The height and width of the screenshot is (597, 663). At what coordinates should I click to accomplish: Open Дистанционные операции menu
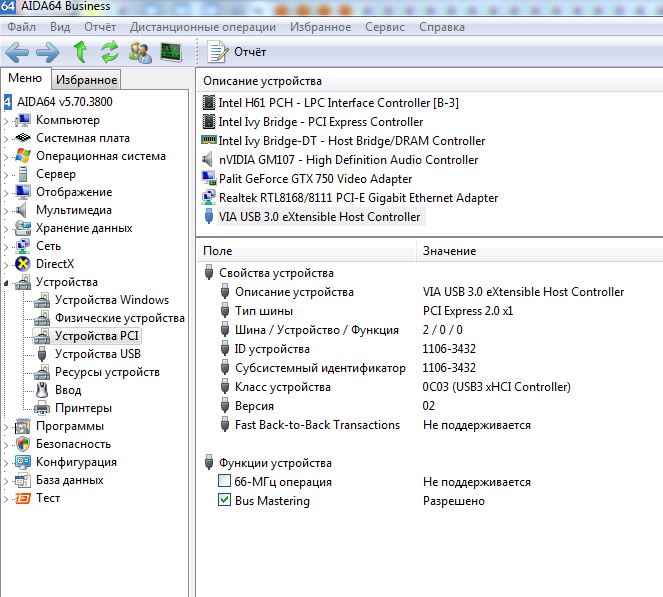point(203,27)
